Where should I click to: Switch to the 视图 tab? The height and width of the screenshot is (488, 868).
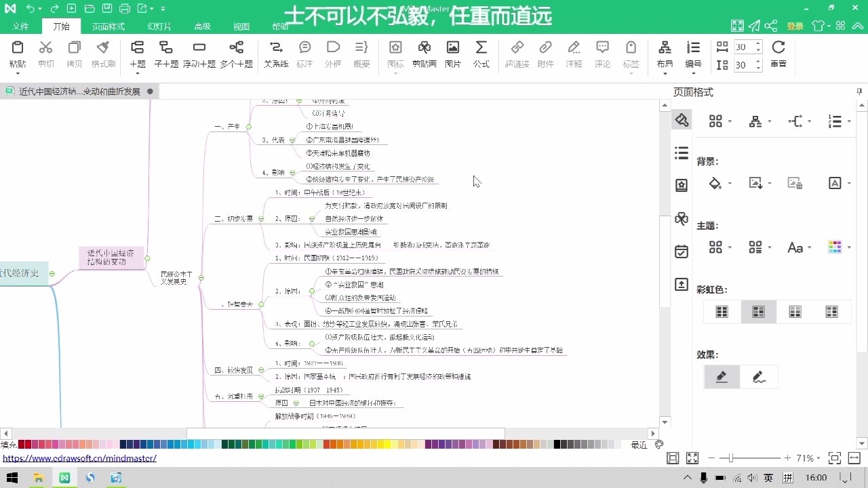[241, 26]
